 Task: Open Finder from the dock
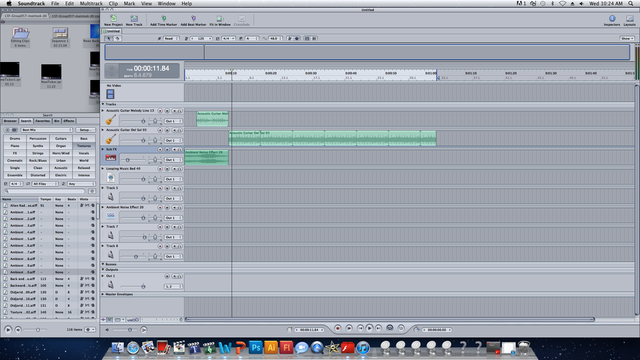click(118, 348)
